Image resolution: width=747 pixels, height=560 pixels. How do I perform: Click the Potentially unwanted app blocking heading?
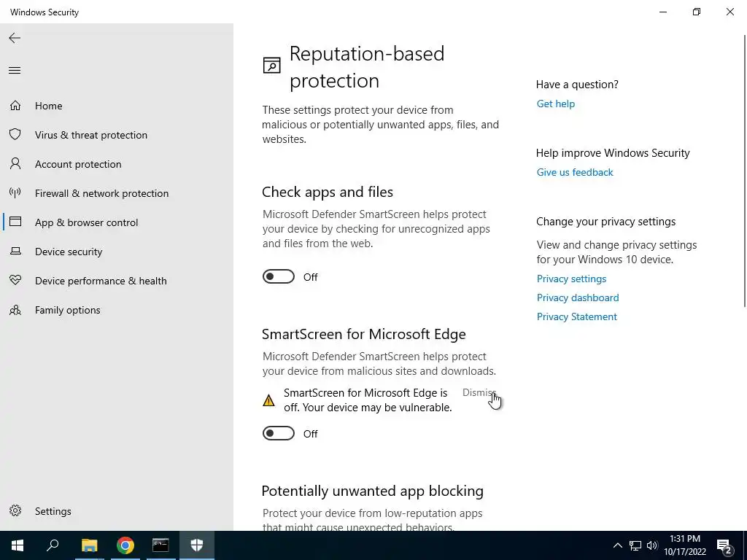tap(372, 491)
